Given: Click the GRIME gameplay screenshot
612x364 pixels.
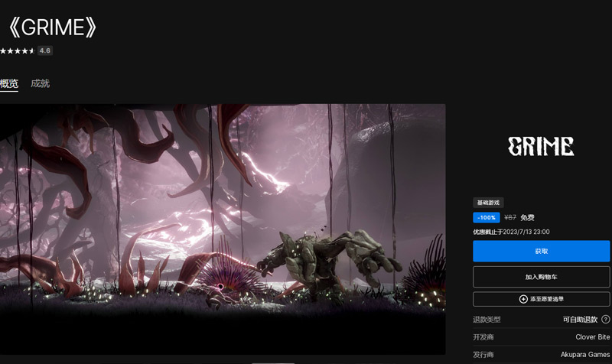Looking at the screenshot, I should point(223,229).
